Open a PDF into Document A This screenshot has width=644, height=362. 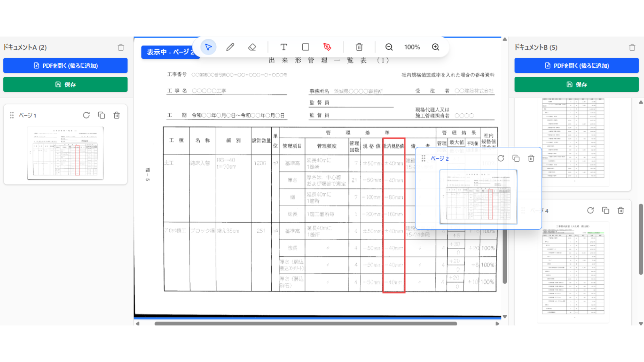point(65,66)
